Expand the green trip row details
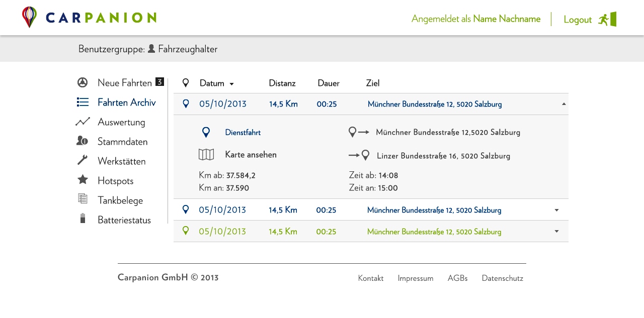644x318 pixels. coord(556,232)
